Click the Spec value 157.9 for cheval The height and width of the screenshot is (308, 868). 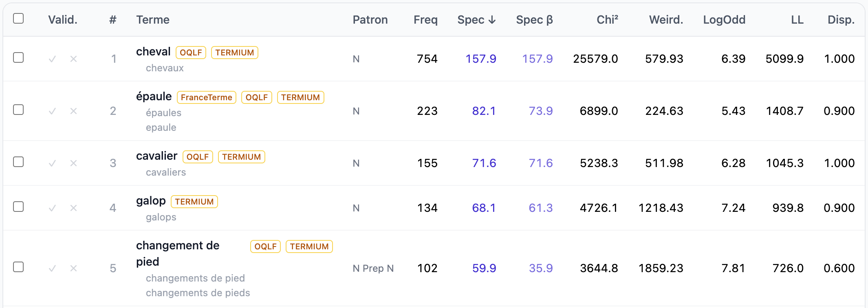point(481,59)
